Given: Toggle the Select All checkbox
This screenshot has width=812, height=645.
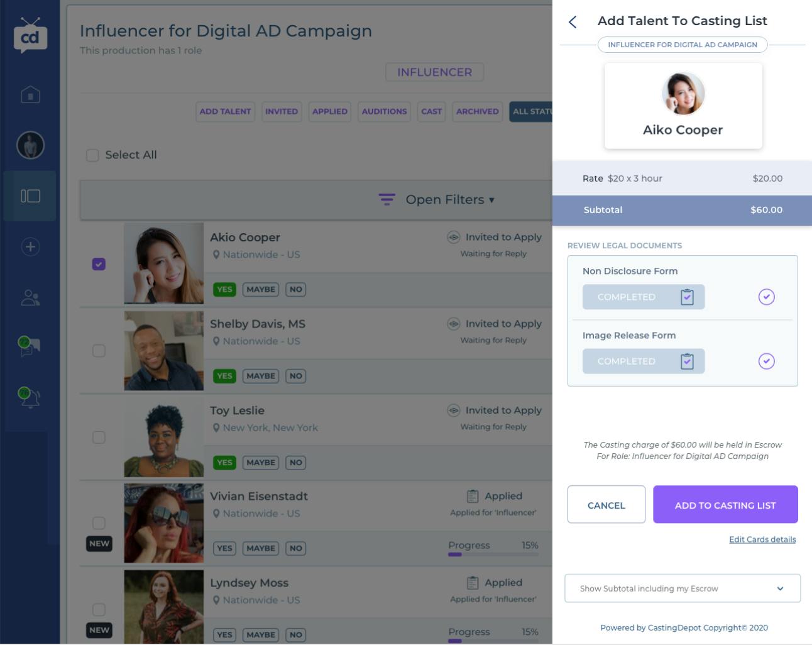Looking at the screenshot, I should click(x=92, y=155).
